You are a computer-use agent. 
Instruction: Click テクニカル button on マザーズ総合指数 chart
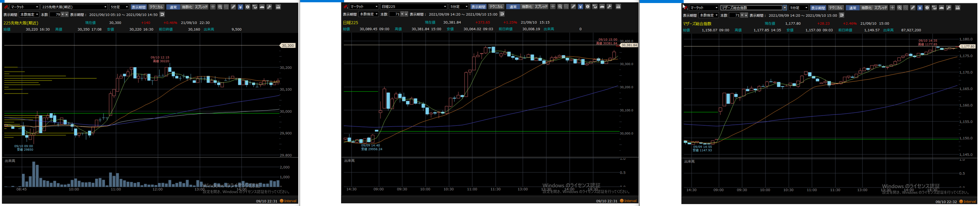[836, 8]
